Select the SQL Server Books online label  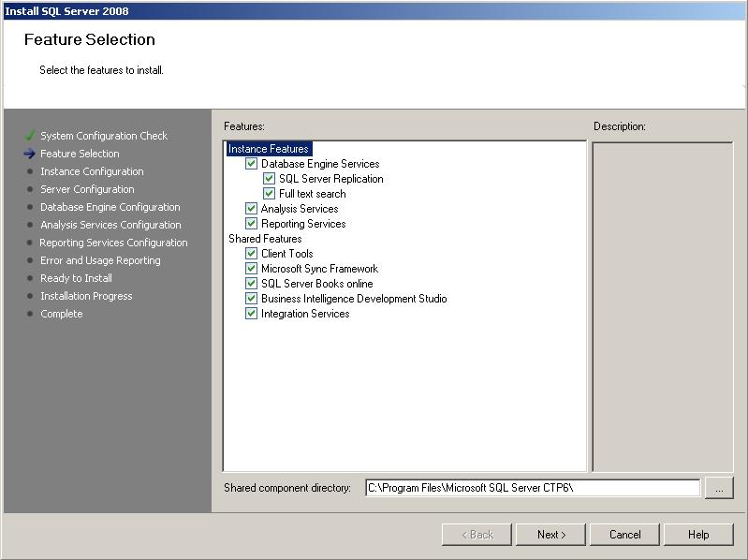click(x=317, y=284)
